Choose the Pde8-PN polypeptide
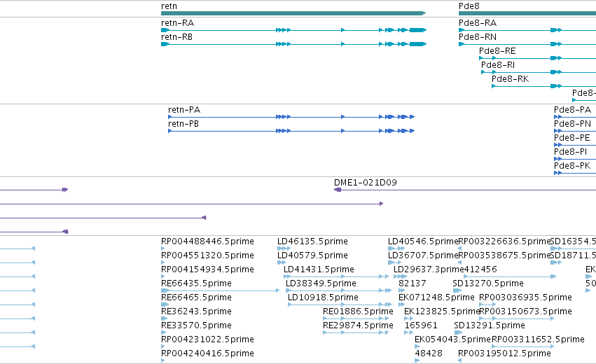 (572, 124)
